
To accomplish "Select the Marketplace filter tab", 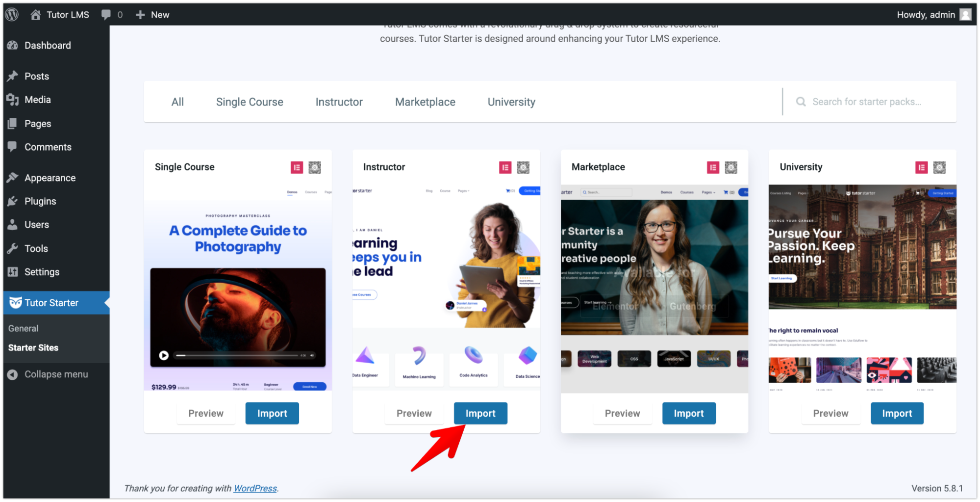I will tap(425, 102).
